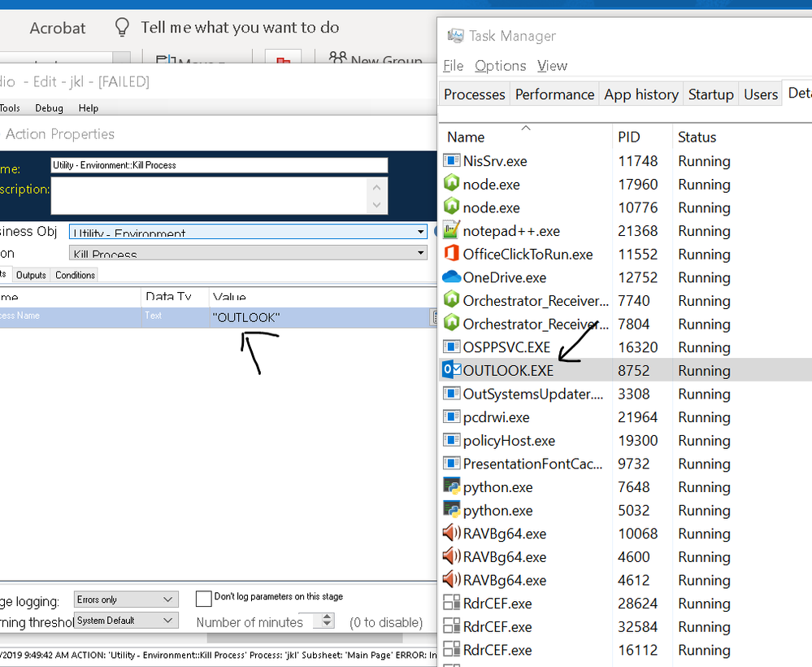The width and height of the screenshot is (812, 667).
Task: Click the pcdrwi.exe process icon
Action: point(452,416)
